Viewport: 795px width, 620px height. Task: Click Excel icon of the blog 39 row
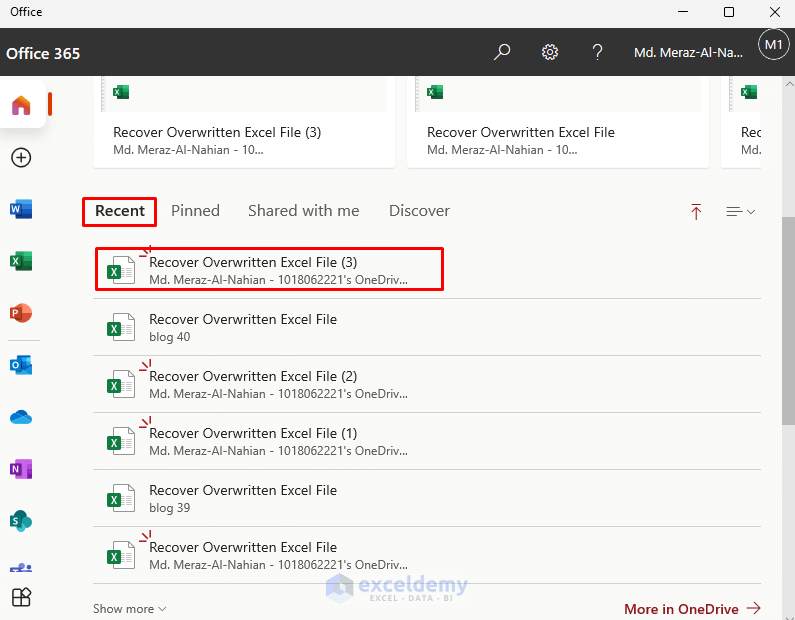point(121,498)
